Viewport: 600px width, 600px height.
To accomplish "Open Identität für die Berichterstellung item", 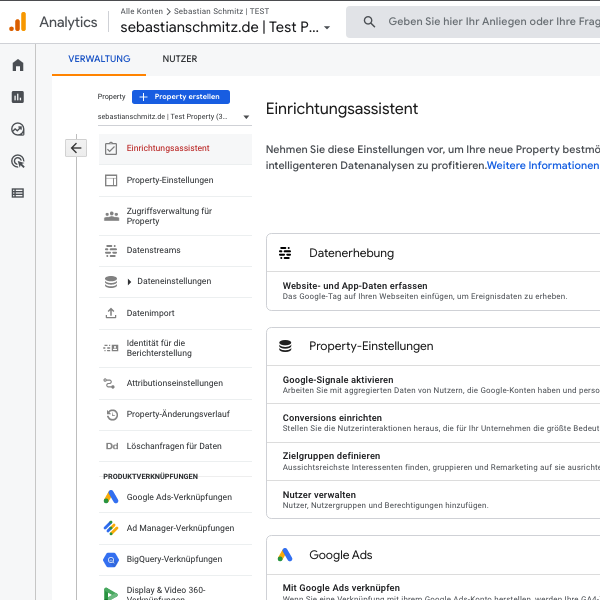I will point(175,348).
